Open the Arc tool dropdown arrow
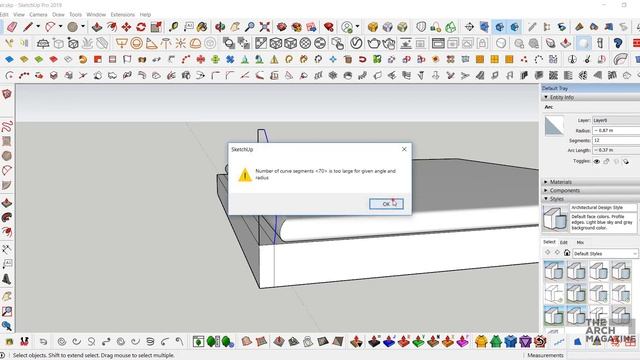Screen dimensions: 640x360 [x=60, y=27]
